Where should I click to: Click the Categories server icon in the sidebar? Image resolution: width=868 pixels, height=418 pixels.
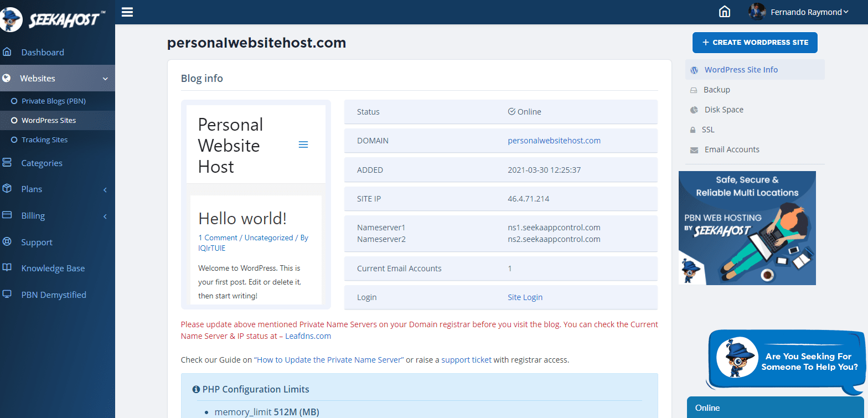7,163
